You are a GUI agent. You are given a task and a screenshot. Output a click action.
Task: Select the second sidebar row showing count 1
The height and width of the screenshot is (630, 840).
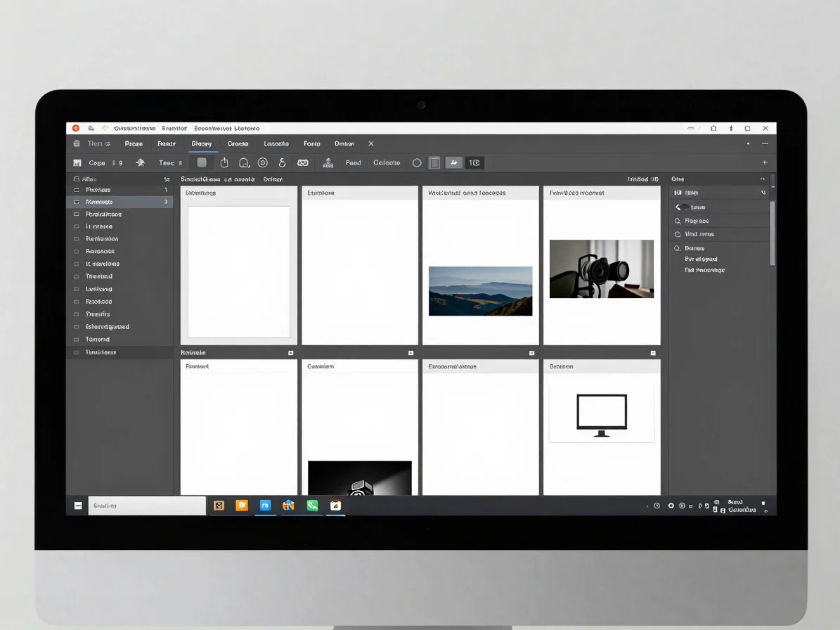119,190
